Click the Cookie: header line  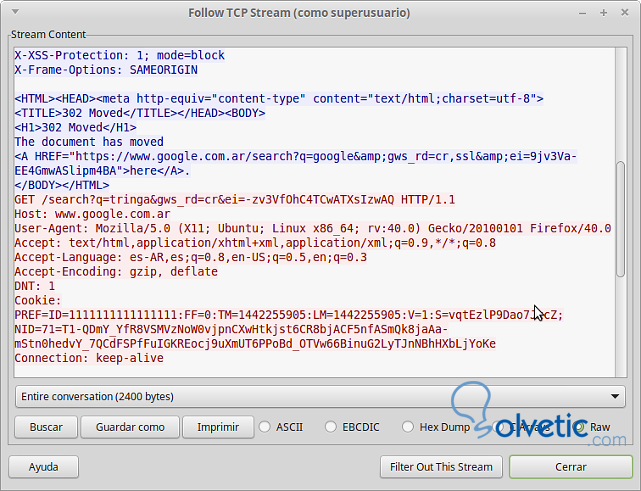(38, 300)
